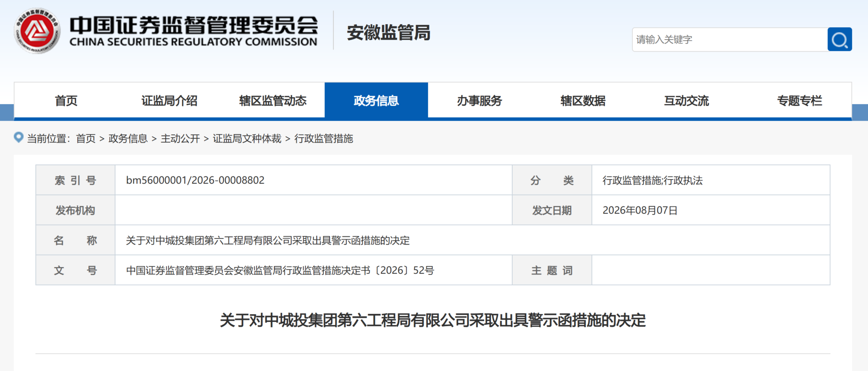Follow the 政务信息 breadcrumb link
The height and width of the screenshot is (371, 868).
[128, 139]
